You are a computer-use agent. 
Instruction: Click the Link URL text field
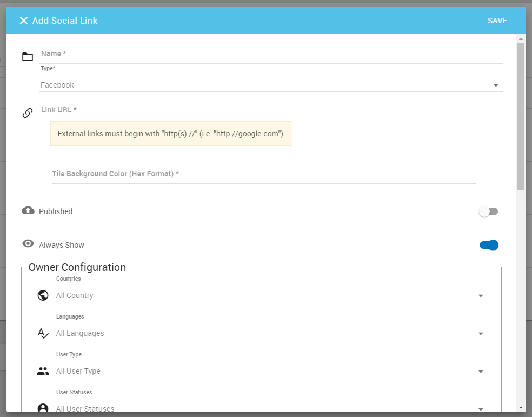click(270, 110)
